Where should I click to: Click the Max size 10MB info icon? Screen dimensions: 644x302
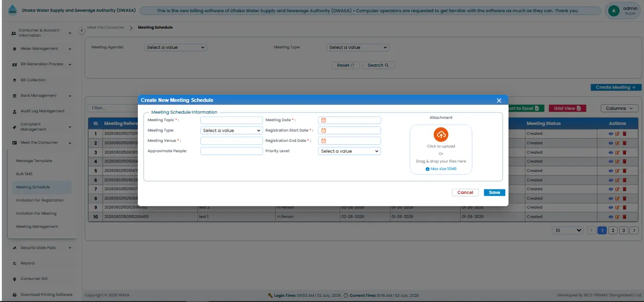point(428,169)
